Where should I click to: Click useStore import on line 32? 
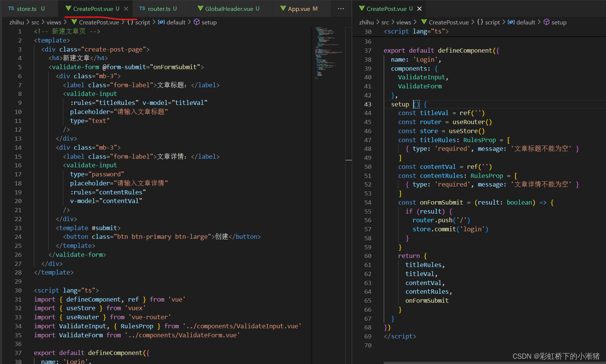[81, 308]
